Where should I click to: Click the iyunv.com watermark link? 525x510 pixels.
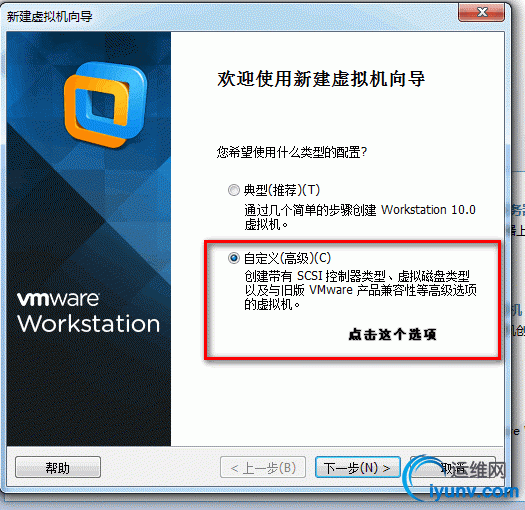pos(474,491)
